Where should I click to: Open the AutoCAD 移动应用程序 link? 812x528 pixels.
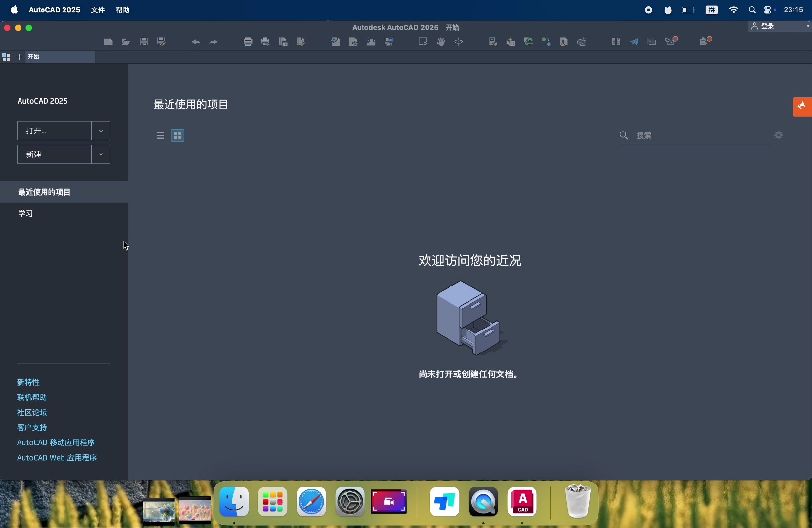point(56,443)
